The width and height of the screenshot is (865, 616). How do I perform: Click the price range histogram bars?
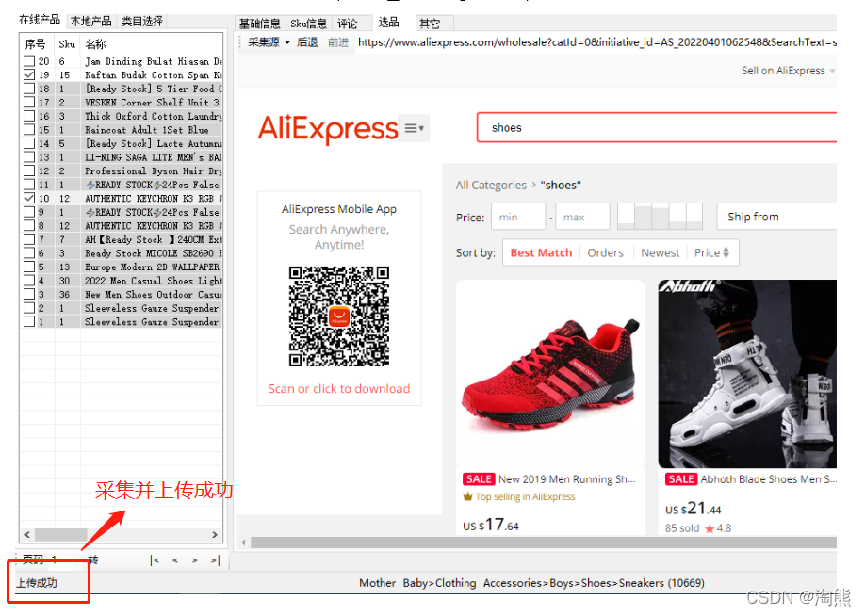point(660,217)
